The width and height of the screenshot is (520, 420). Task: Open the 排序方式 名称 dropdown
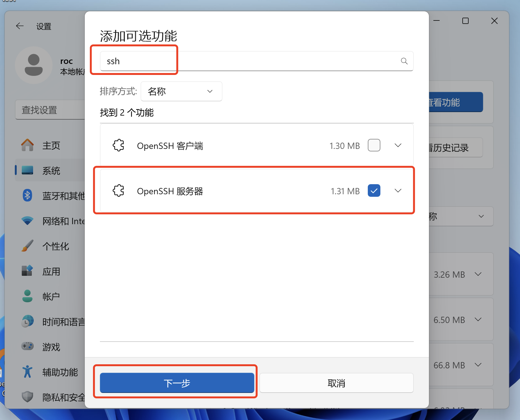pos(182,91)
